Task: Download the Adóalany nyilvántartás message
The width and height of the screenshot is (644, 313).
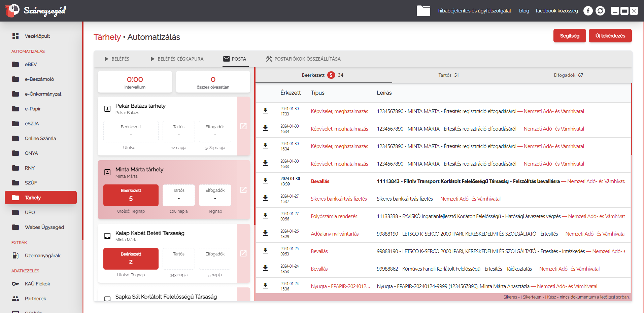Action: pyautogui.click(x=265, y=234)
